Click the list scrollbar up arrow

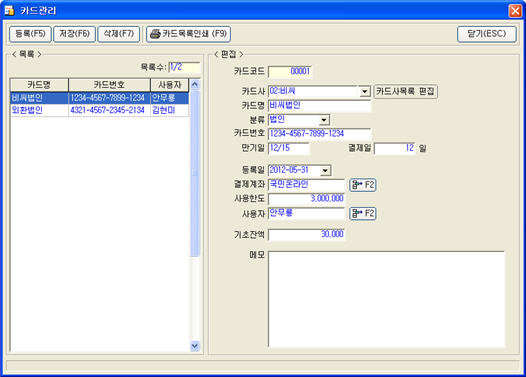[x=195, y=85]
